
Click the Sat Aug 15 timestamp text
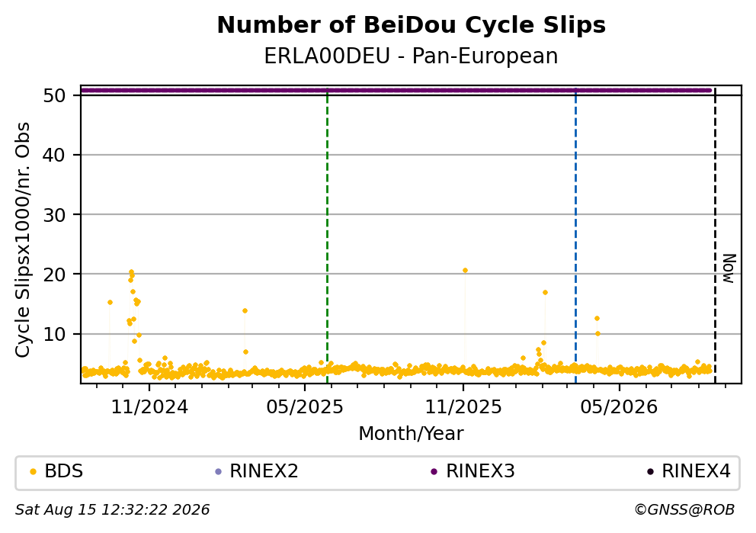click(112, 510)
